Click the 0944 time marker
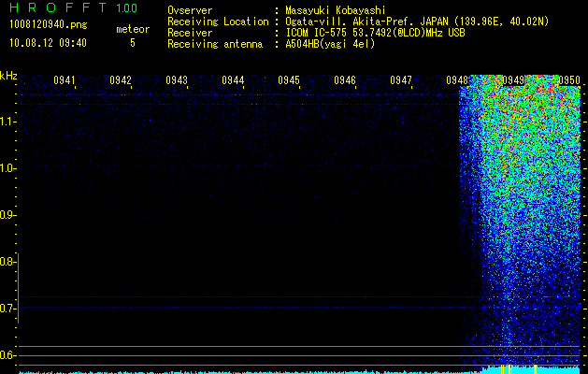 click(x=233, y=80)
